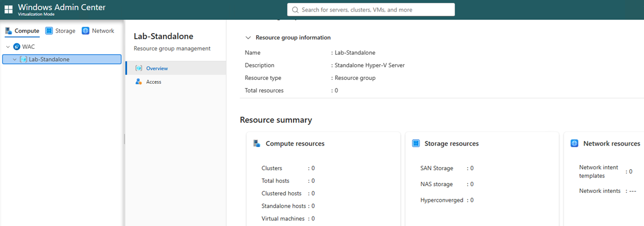Click the Name value Lab-Standalone
Screen dimensions: 644x226
tap(355, 53)
